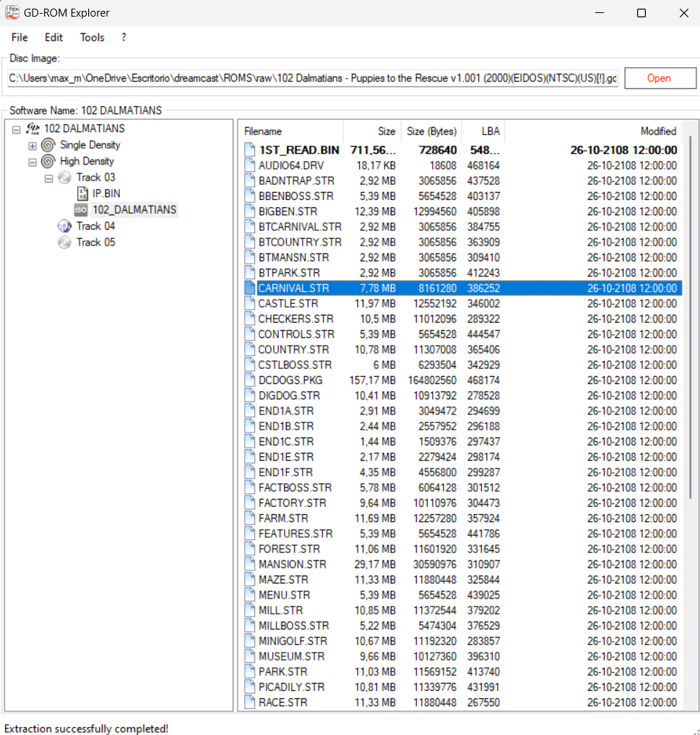Image resolution: width=700 pixels, height=735 pixels.
Task: Click the Track 04 audio disc icon
Action: pyautogui.click(x=65, y=227)
